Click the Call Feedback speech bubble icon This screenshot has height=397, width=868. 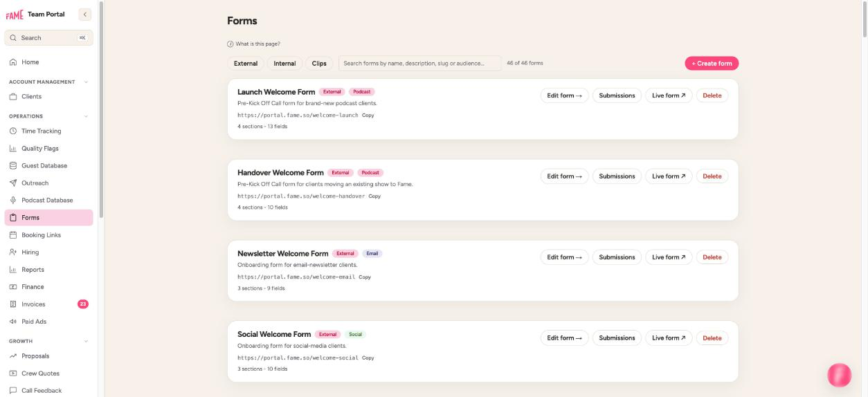pyautogui.click(x=12, y=391)
